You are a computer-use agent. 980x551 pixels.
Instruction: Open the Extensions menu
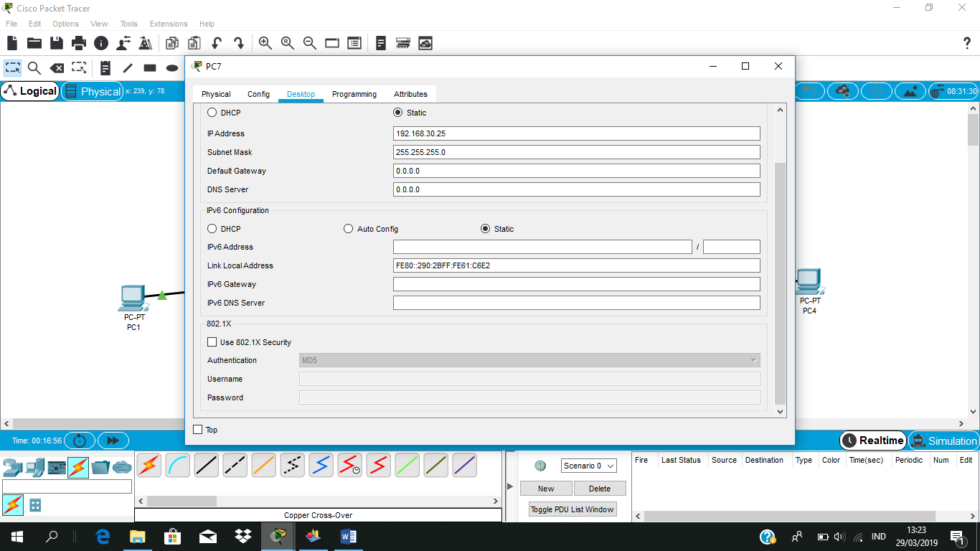tap(169, 24)
